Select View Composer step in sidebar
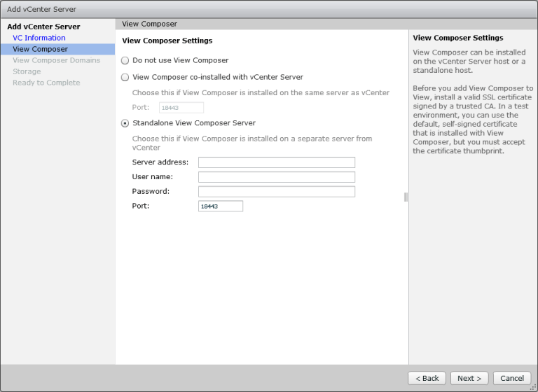This screenshot has height=392, width=538. [x=57, y=49]
